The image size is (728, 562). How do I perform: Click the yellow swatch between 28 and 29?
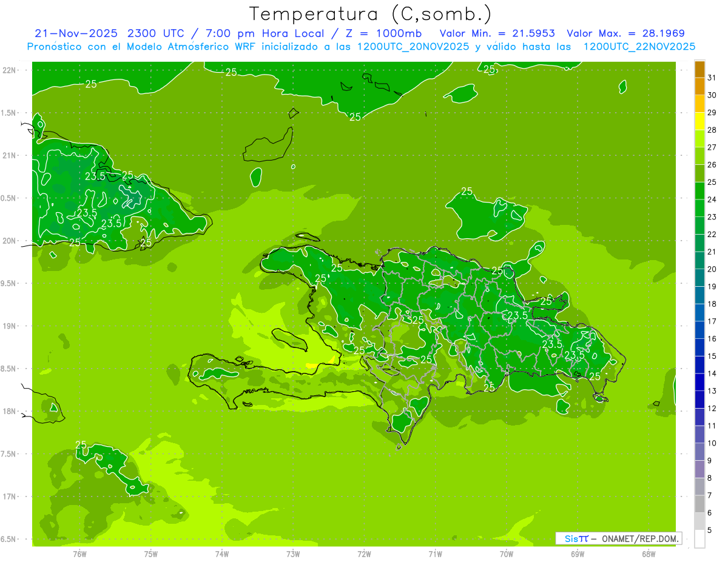699,121
